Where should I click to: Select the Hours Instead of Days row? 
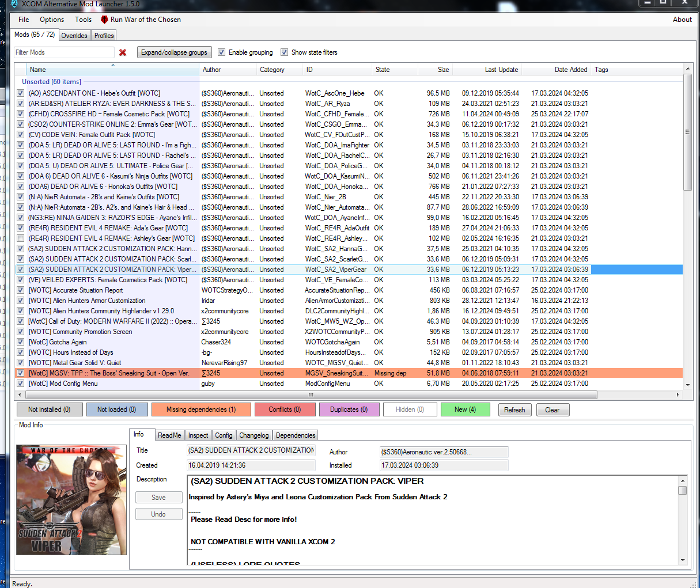point(349,352)
